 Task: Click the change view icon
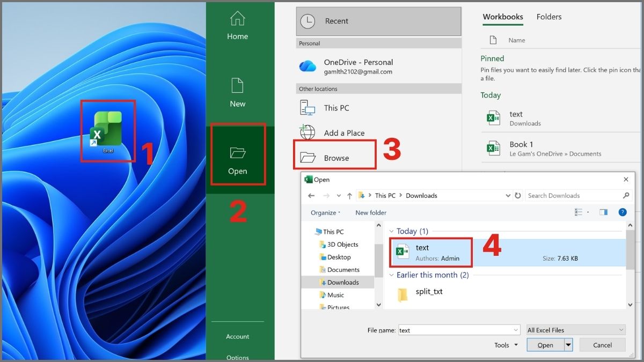click(x=579, y=212)
